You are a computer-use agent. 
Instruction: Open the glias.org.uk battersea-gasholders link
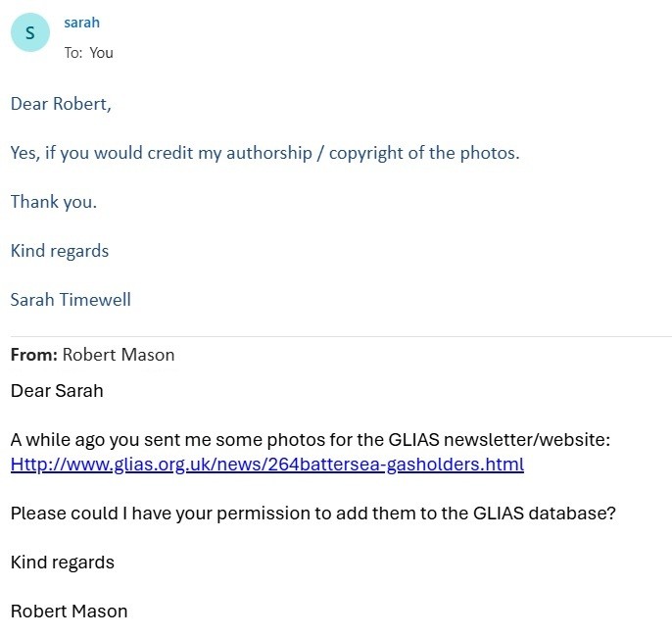pos(267,465)
